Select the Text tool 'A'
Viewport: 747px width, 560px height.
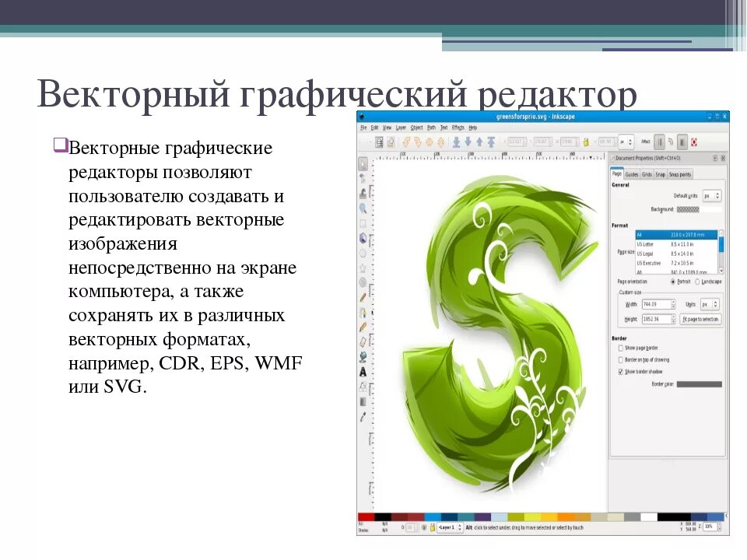click(363, 372)
